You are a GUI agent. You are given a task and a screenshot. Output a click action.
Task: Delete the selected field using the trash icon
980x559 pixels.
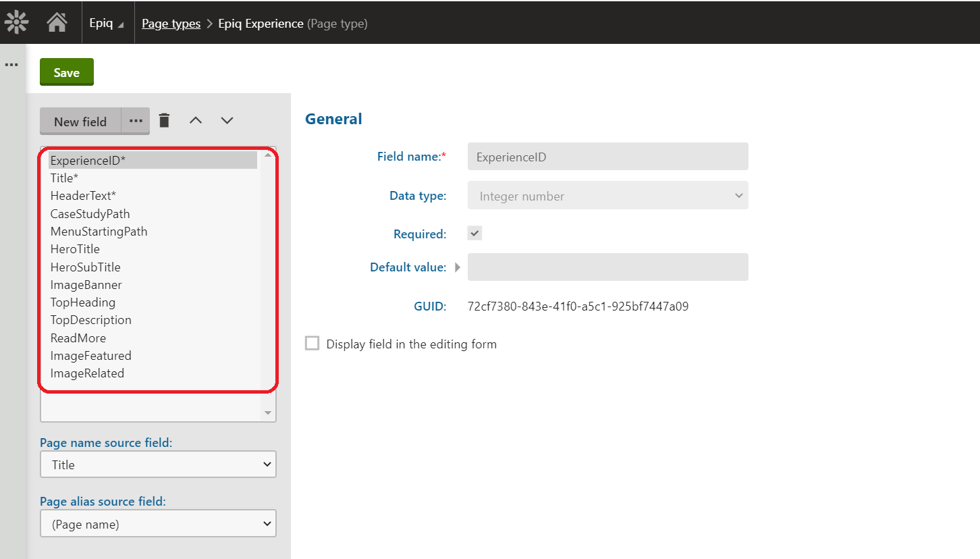tap(164, 120)
